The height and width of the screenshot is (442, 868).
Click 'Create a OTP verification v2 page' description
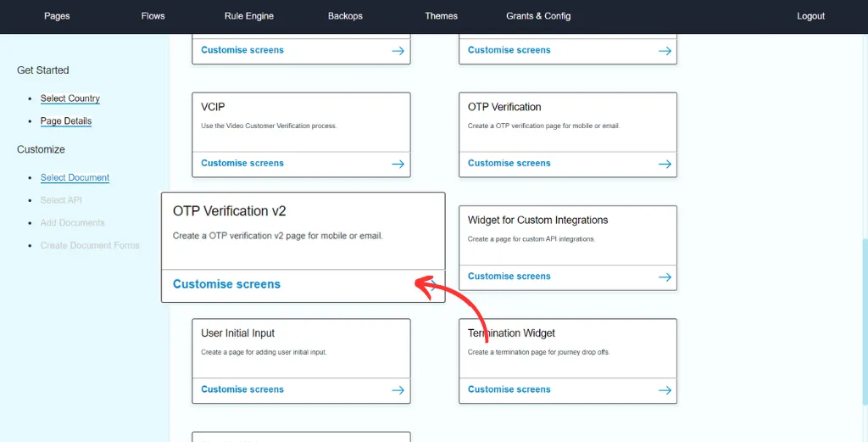(278, 236)
